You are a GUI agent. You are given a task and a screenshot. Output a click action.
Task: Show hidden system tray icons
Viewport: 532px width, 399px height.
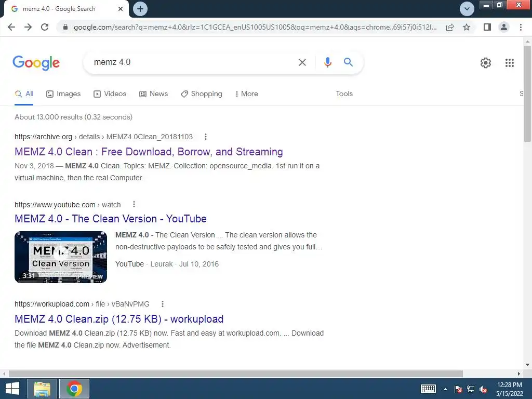point(445,389)
